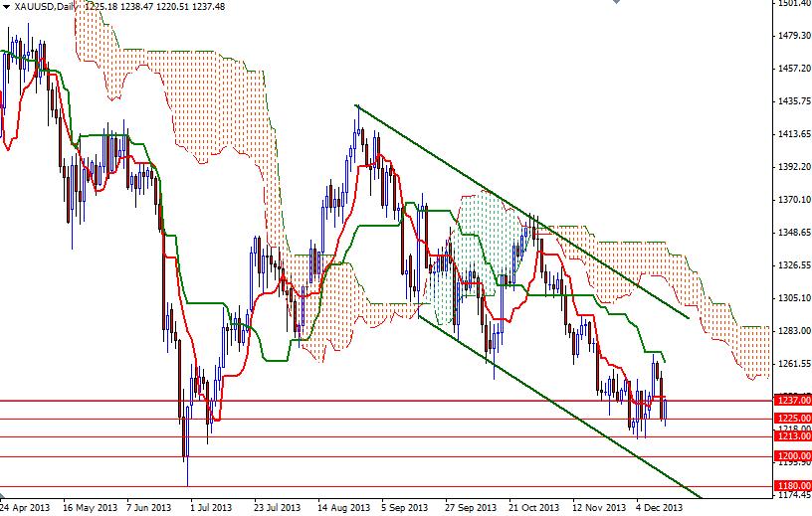The image size is (812, 516).
Task: Click the 7 Jun 2013 date label
Action: (x=148, y=508)
